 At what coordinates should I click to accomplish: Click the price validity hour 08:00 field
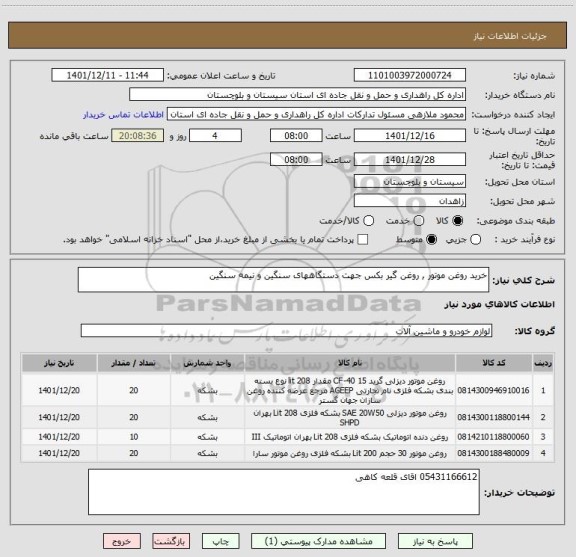coord(296,159)
